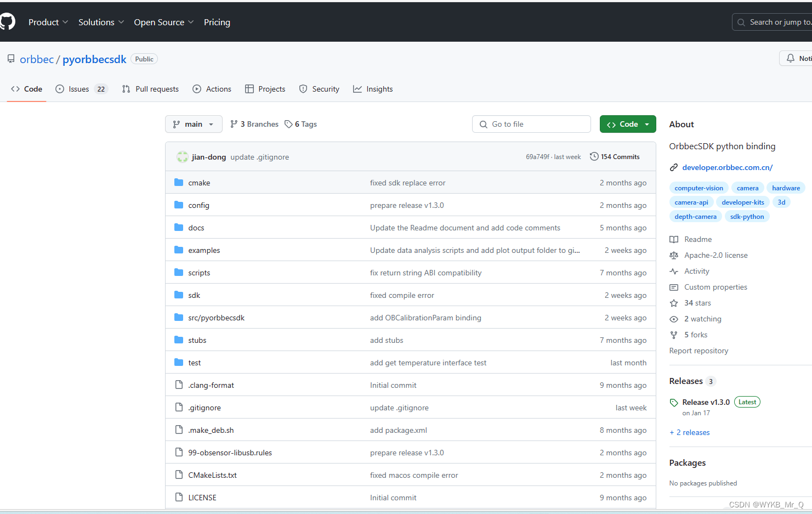The width and height of the screenshot is (812, 514).
Task: Click the scale icon beside Apache-2.0 license
Action: tap(674, 255)
